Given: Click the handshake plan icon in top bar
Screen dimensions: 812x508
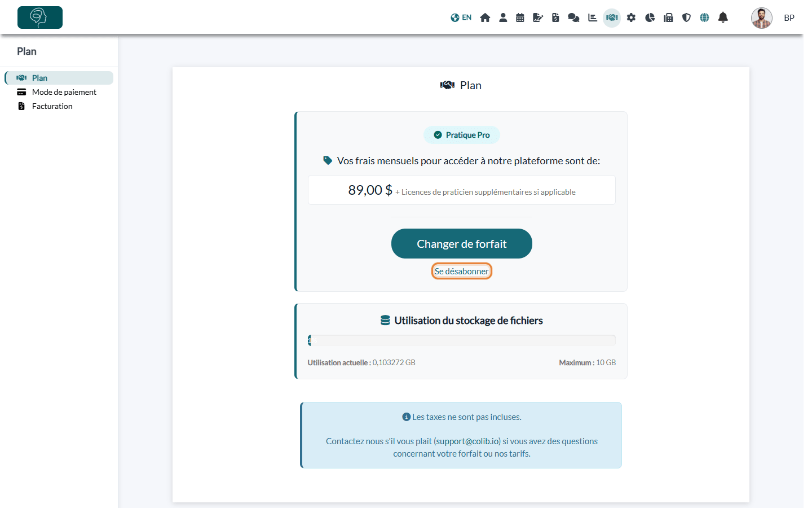Looking at the screenshot, I should point(612,17).
